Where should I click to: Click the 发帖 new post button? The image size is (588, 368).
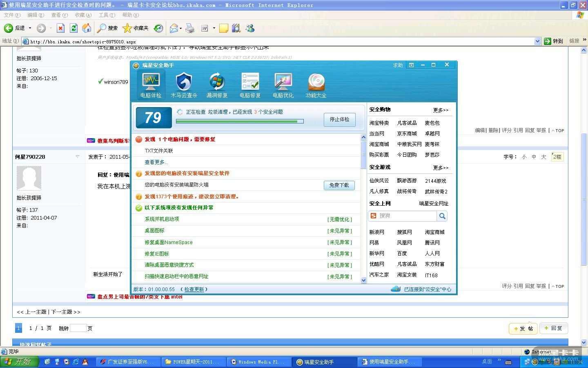click(x=523, y=328)
